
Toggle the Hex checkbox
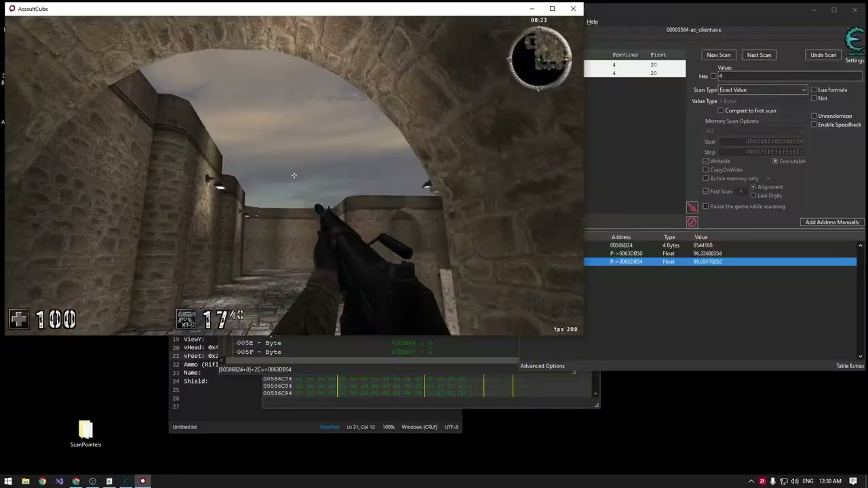[713, 77]
